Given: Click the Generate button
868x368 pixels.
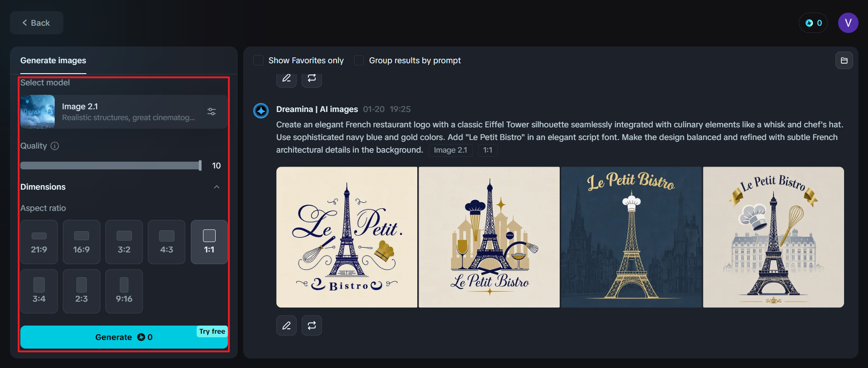Looking at the screenshot, I should [x=123, y=337].
